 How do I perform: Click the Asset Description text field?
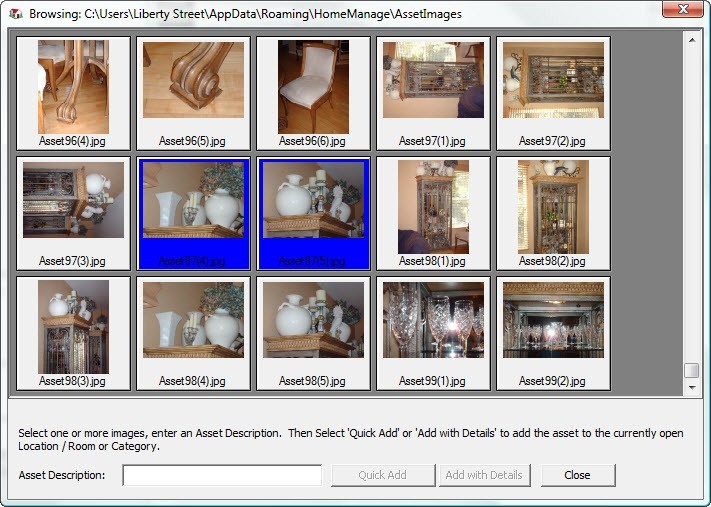coord(222,475)
